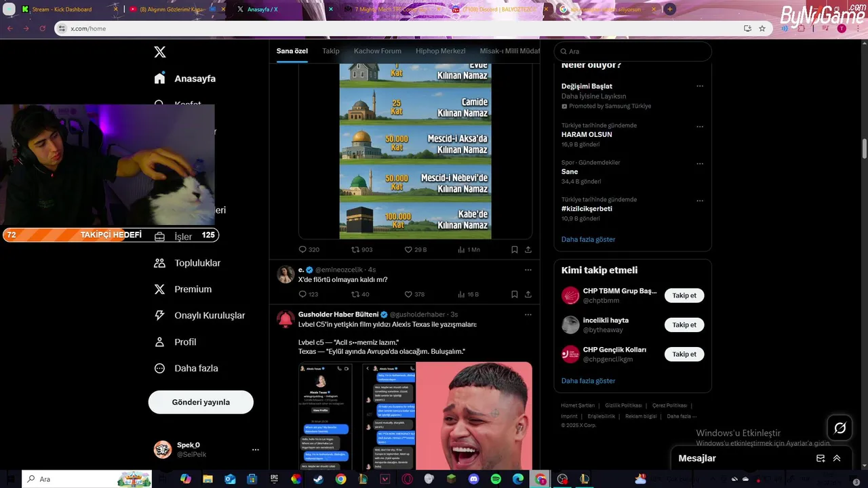Open Onaylı Kuruluşlar in sidebar
Screen dimensions: 868x488
(199, 316)
